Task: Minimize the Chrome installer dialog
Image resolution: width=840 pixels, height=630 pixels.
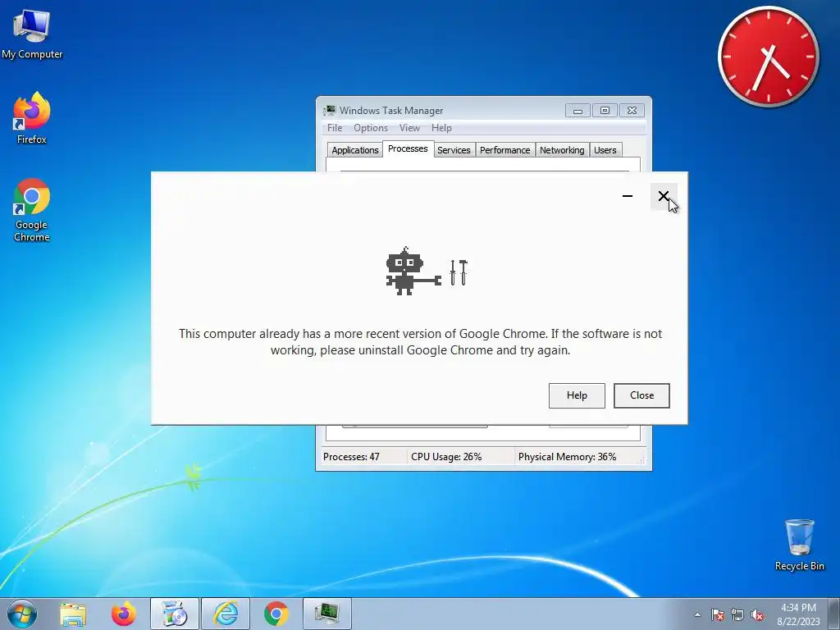Action: [x=628, y=196]
